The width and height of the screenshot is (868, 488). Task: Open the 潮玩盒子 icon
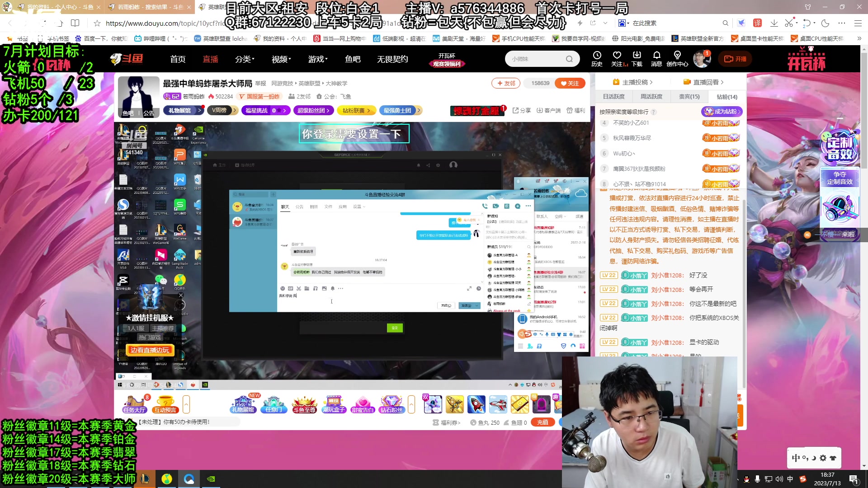click(x=334, y=404)
